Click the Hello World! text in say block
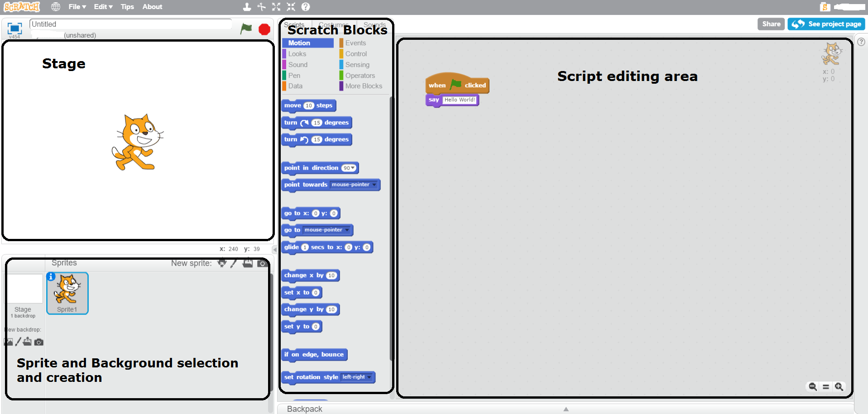The image size is (868, 414). coord(460,100)
